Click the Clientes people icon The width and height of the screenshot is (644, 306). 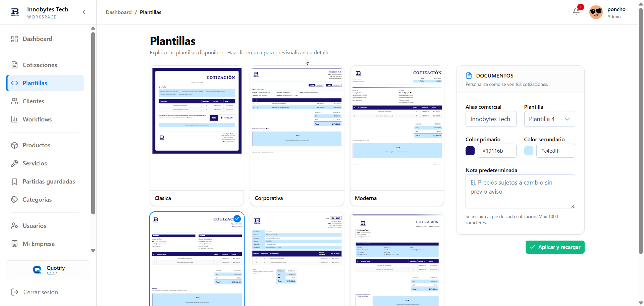pos(14,101)
